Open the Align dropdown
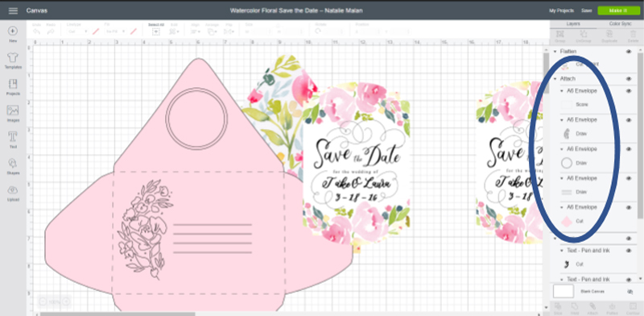The height and width of the screenshot is (316, 644). [196, 31]
